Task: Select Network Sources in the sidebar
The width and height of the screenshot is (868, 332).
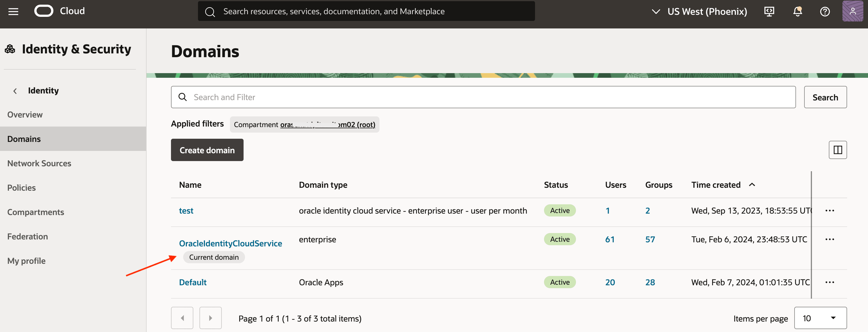Action: click(39, 163)
